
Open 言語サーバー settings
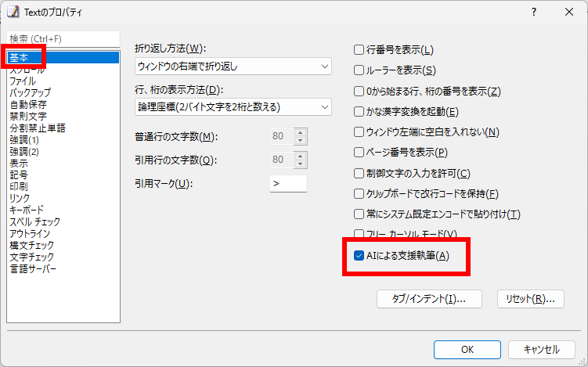click(x=63, y=268)
